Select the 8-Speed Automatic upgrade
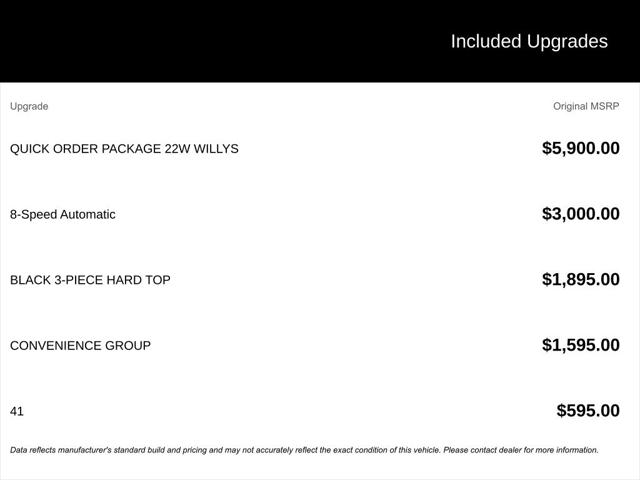The width and height of the screenshot is (640, 480). [x=62, y=214]
